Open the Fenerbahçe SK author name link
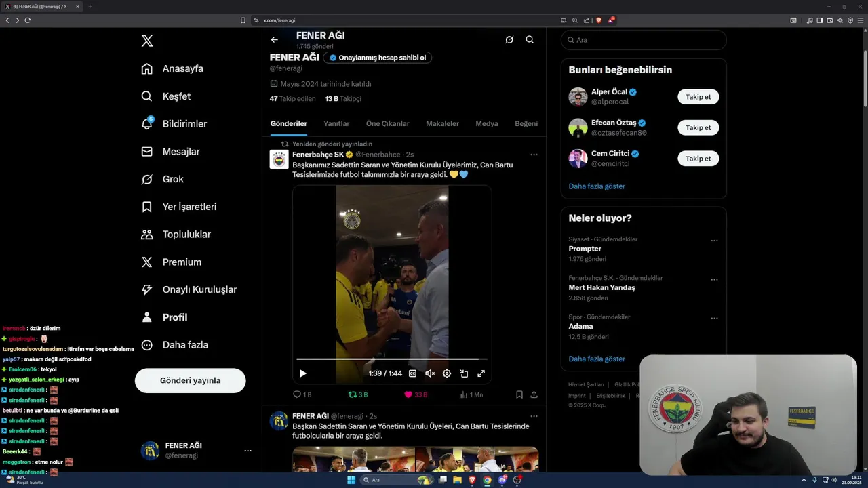The height and width of the screenshot is (488, 868). click(x=318, y=155)
